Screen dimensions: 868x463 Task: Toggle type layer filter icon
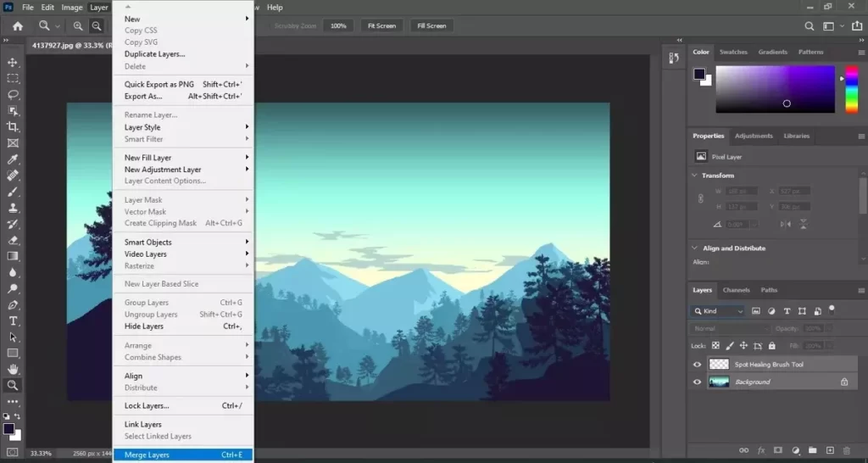coord(787,311)
